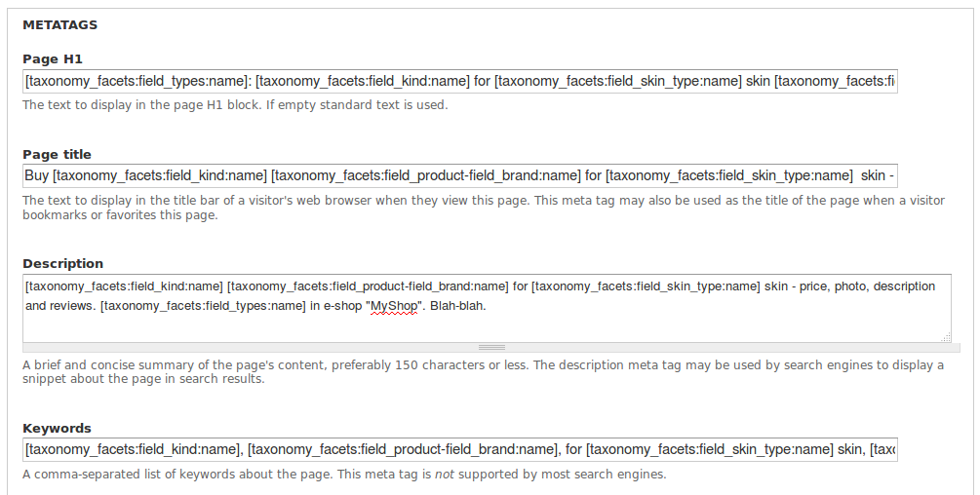Select the Keywords input field
Viewport: 980px width, 495px height.
(x=459, y=449)
